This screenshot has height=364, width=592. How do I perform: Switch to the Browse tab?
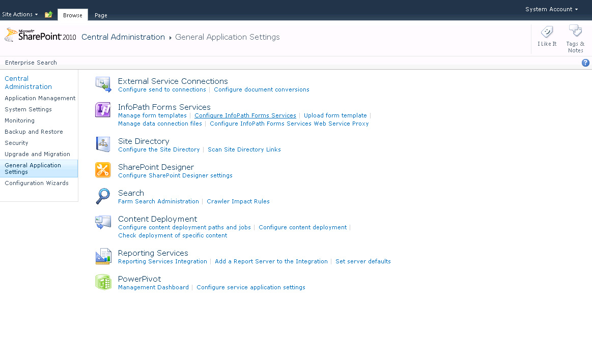[x=72, y=15]
